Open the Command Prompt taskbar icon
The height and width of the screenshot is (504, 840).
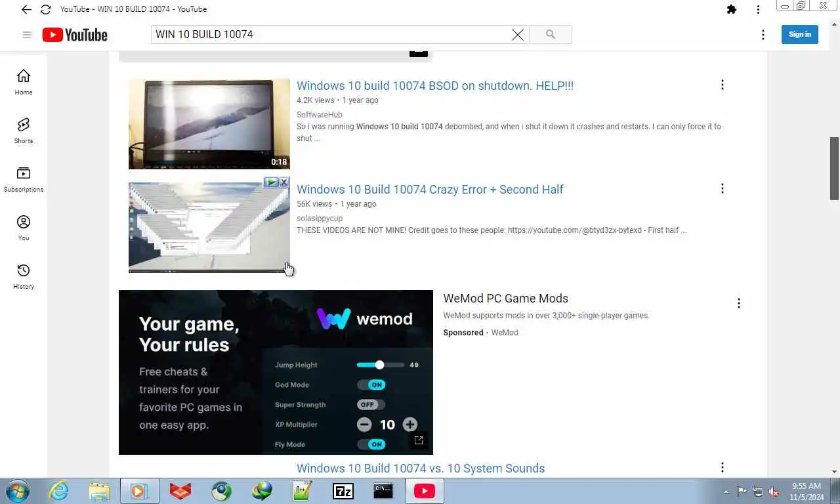[383, 492]
